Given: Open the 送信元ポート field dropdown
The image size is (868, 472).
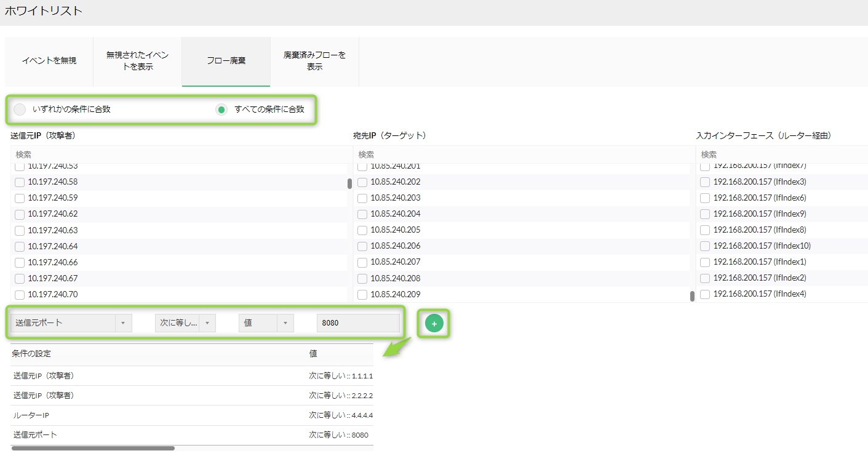Looking at the screenshot, I should (x=71, y=323).
